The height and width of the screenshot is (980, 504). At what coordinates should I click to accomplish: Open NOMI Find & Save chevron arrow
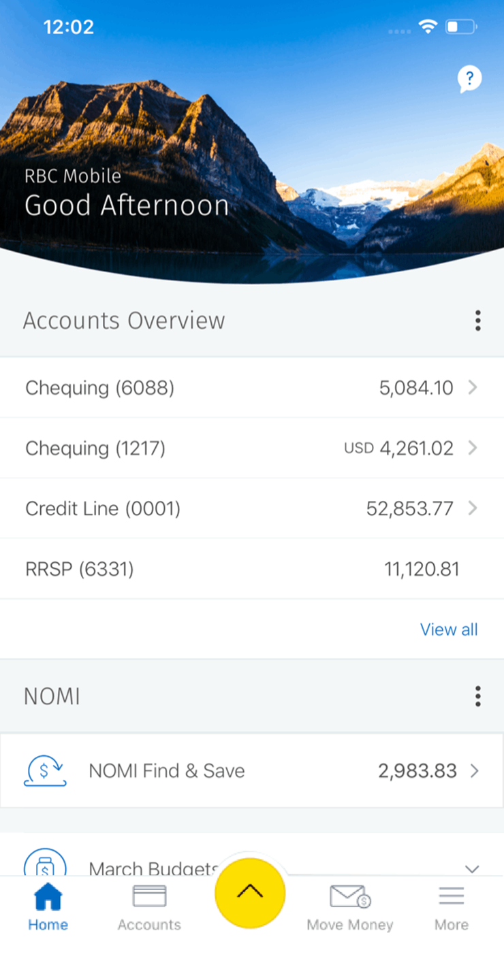(475, 771)
